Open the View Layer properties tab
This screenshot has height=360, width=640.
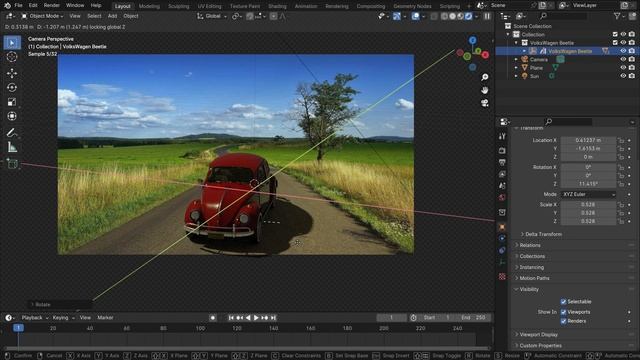tap(502, 174)
